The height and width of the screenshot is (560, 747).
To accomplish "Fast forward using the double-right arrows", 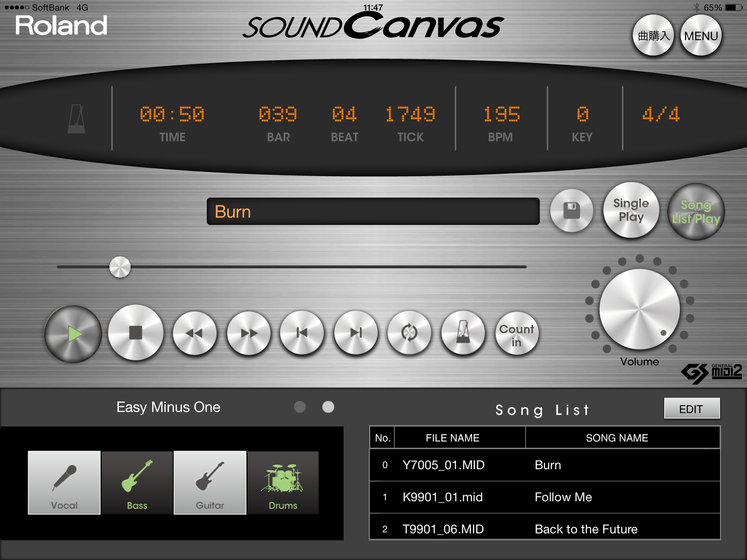I will tap(249, 333).
